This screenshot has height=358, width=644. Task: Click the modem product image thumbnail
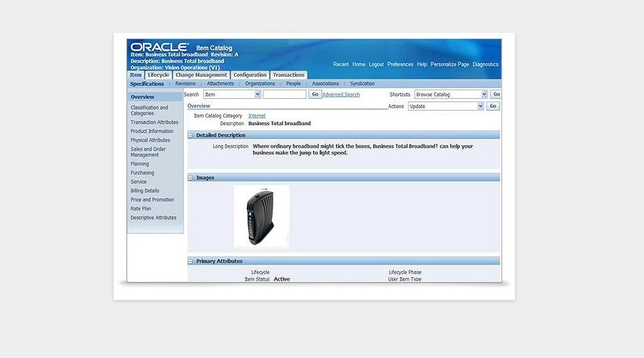tap(261, 217)
